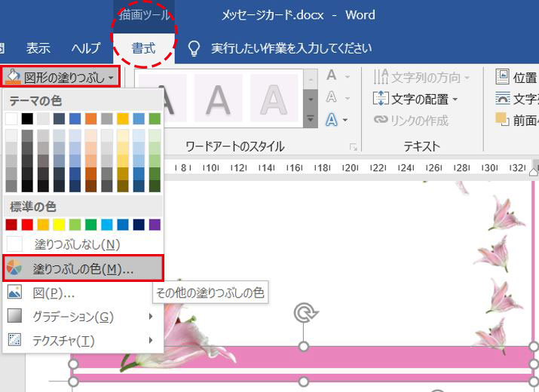The width and height of the screenshot is (539, 392).
Task: Click the bring forward (前面) icon
Action: [502, 119]
